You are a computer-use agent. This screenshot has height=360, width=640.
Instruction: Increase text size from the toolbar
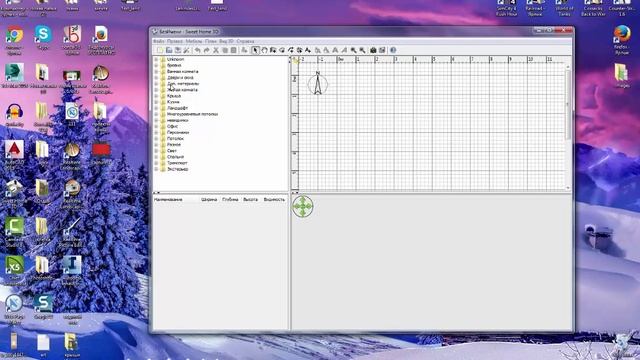317,50
